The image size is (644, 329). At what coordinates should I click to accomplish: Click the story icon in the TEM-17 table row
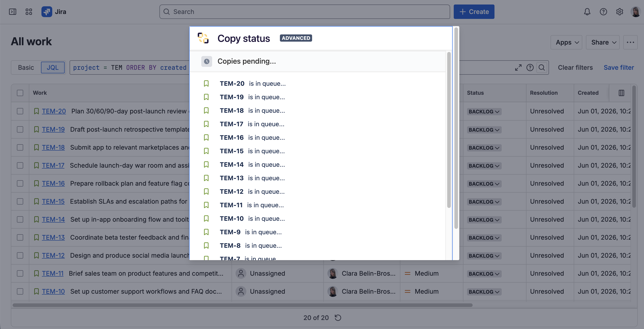(36, 165)
